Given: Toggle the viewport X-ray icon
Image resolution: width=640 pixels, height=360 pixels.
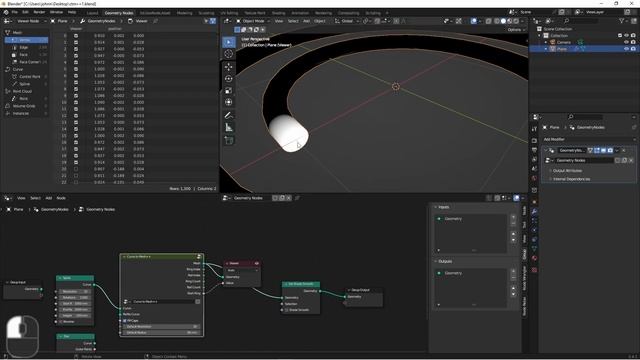Looking at the screenshot, I should (488, 21).
